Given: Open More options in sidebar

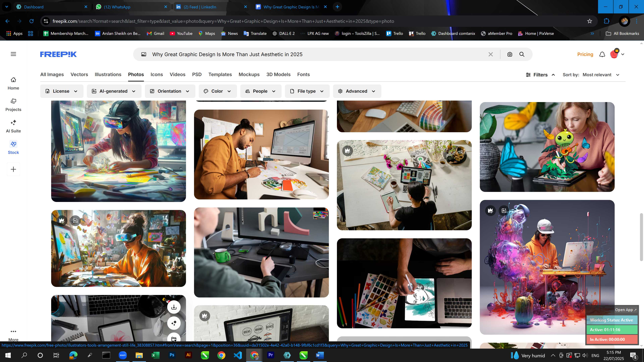Looking at the screenshot, I should 13,335.
